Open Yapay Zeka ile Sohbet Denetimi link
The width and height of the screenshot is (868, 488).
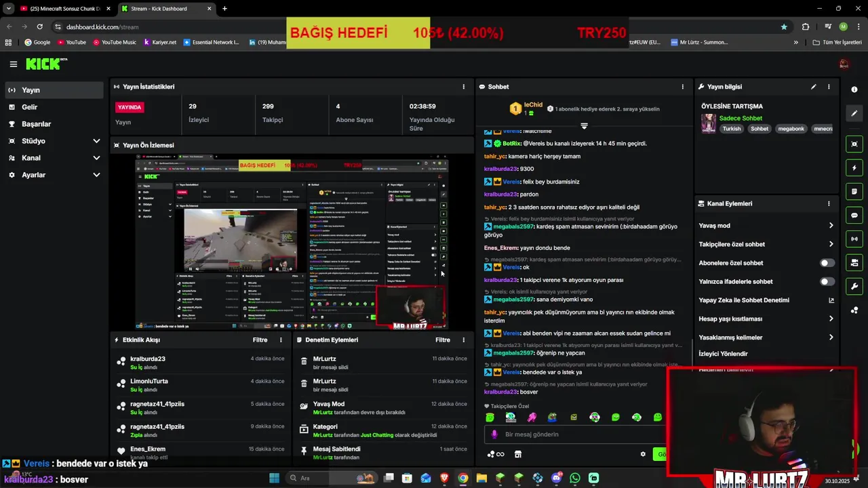point(766,300)
